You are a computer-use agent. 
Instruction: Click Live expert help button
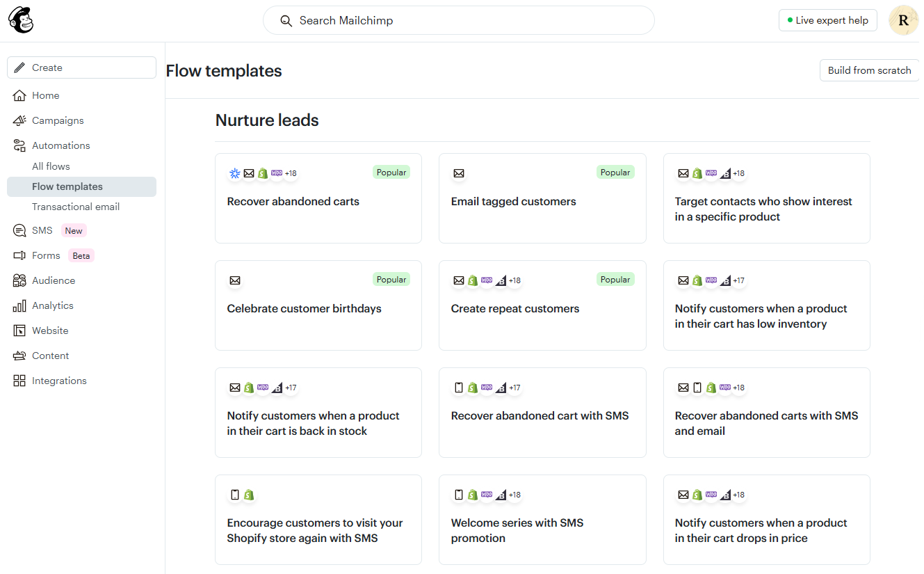827,20
